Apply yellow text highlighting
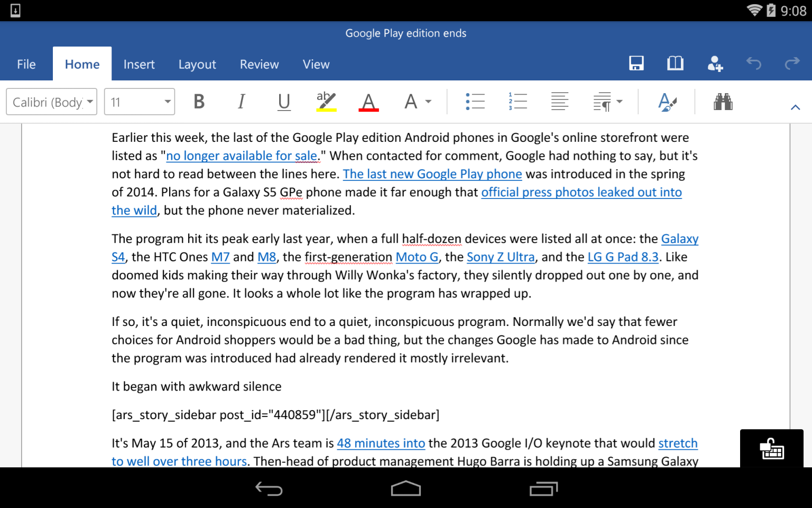The image size is (812, 508). [x=325, y=102]
